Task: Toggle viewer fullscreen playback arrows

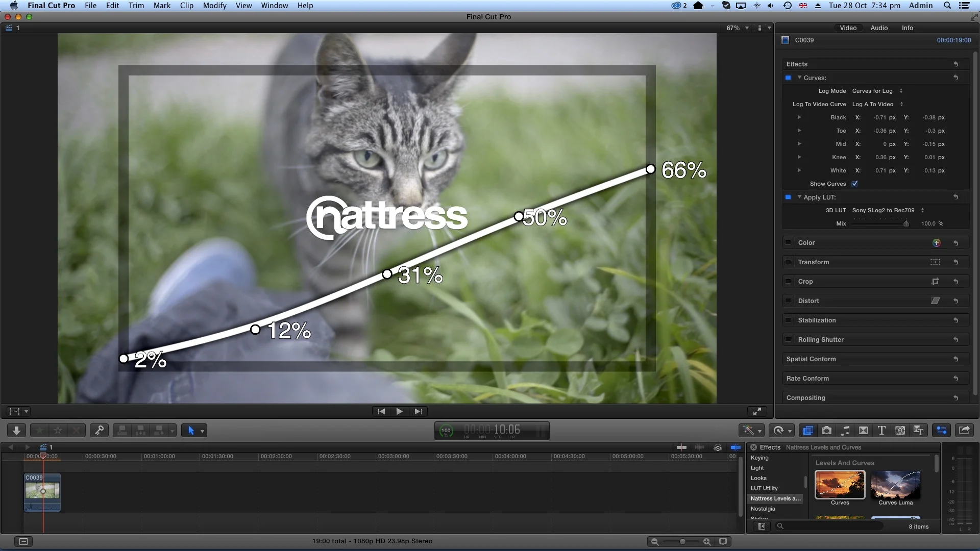Action: [x=757, y=411]
